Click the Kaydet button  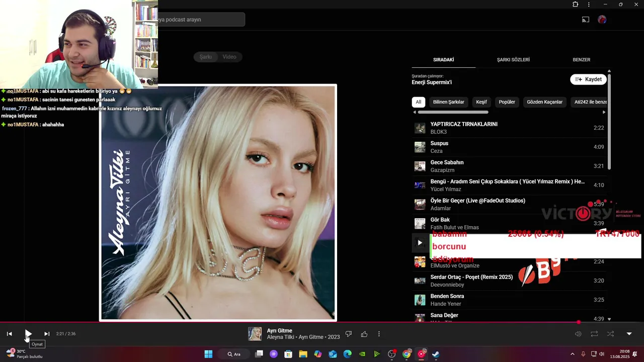click(588, 79)
